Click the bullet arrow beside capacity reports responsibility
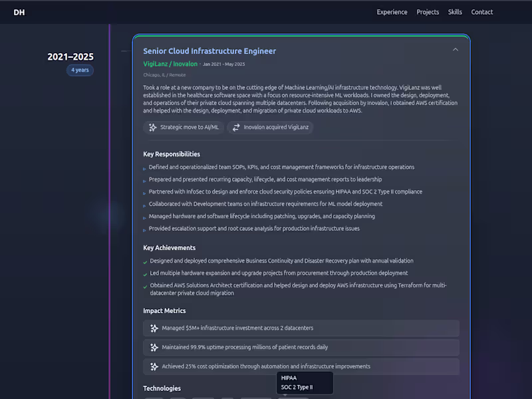This screenshot has height=399, width=532. pyautogui.click(x=144, y=181)
